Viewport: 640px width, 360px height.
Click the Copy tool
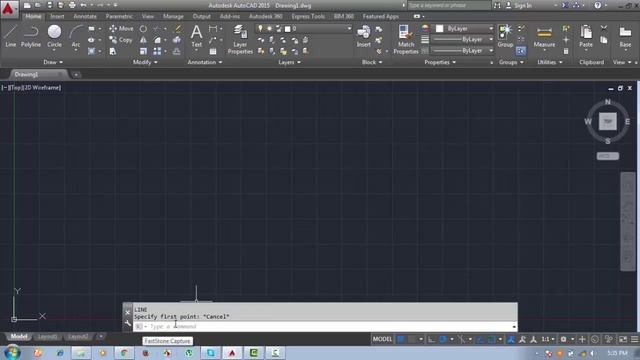120,40
